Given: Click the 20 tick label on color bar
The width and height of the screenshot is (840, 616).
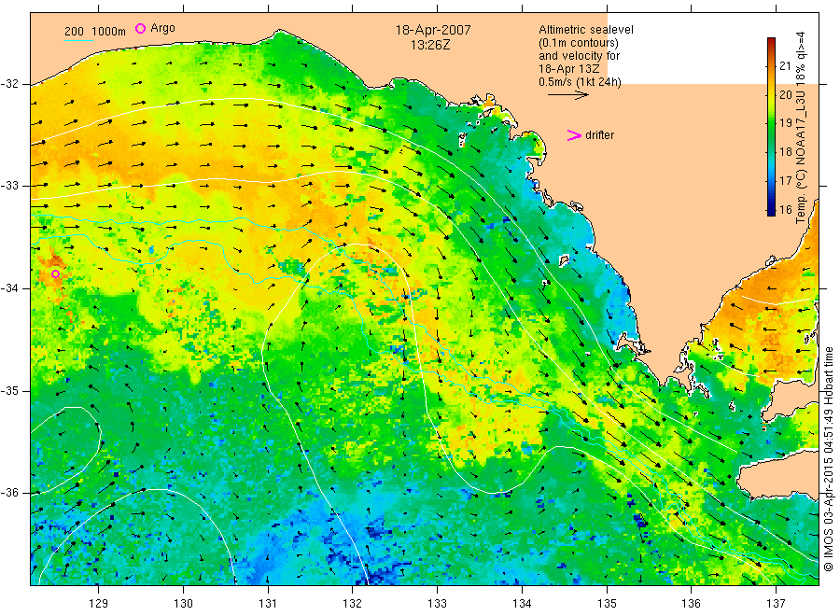Looking at the screenshot, I should point(785,95).
